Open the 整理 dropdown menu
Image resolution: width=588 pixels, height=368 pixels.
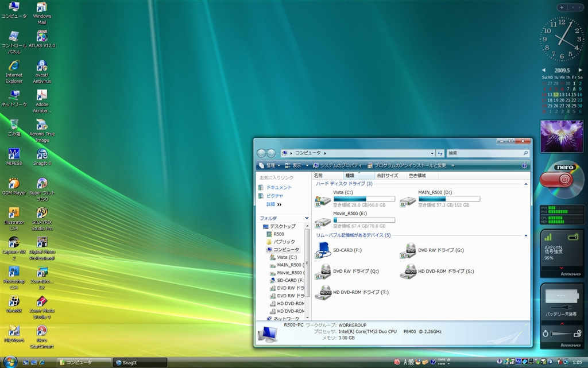[269, 165]
